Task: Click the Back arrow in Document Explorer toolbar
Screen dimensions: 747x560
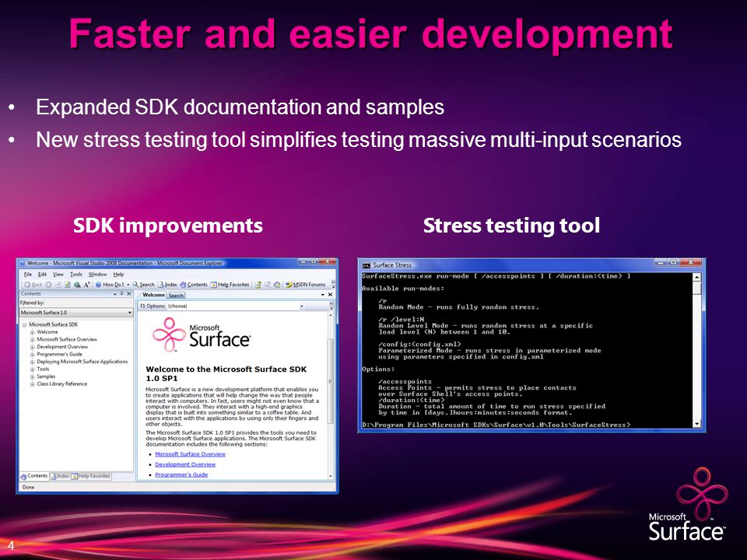Action: (27, 285)
